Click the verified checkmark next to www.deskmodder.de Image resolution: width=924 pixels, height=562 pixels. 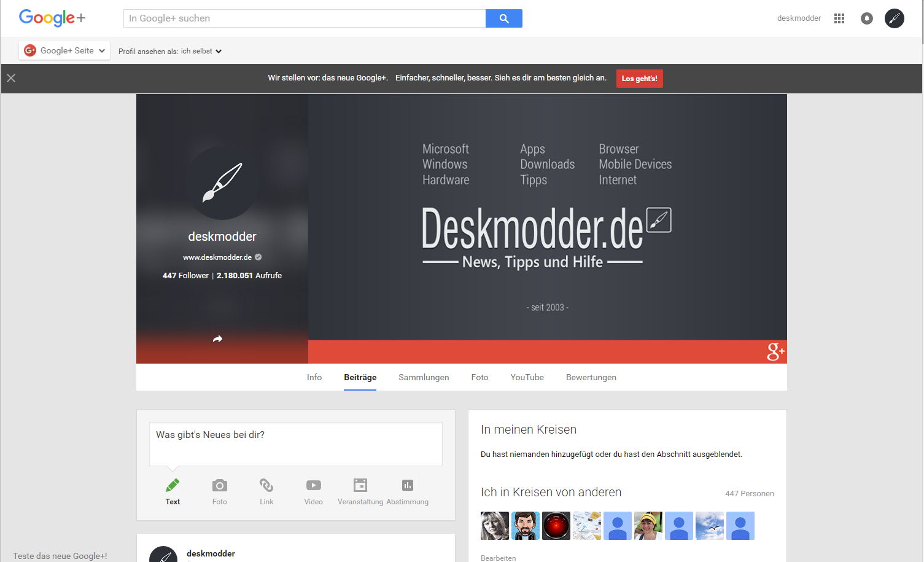tap(258, 257)
